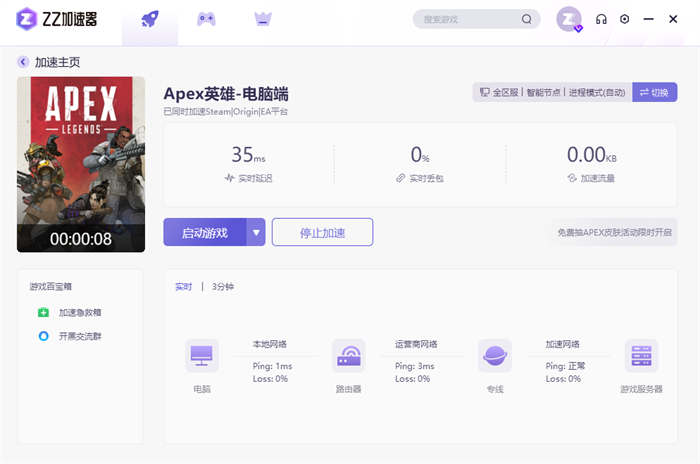Click the 实时丢包 link icon
The height and width of the screenshot is (464, 700).
(400, 178)
